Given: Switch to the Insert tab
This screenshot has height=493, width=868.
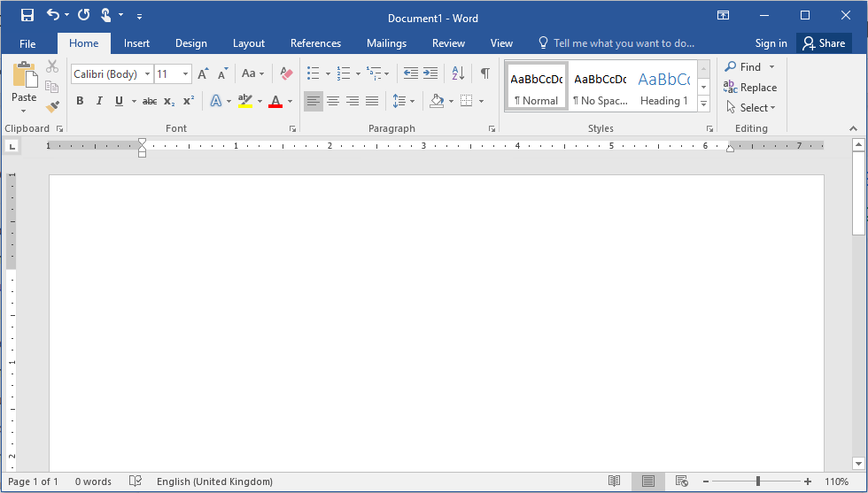Looking at the screenshot, I should pos(136,43).
